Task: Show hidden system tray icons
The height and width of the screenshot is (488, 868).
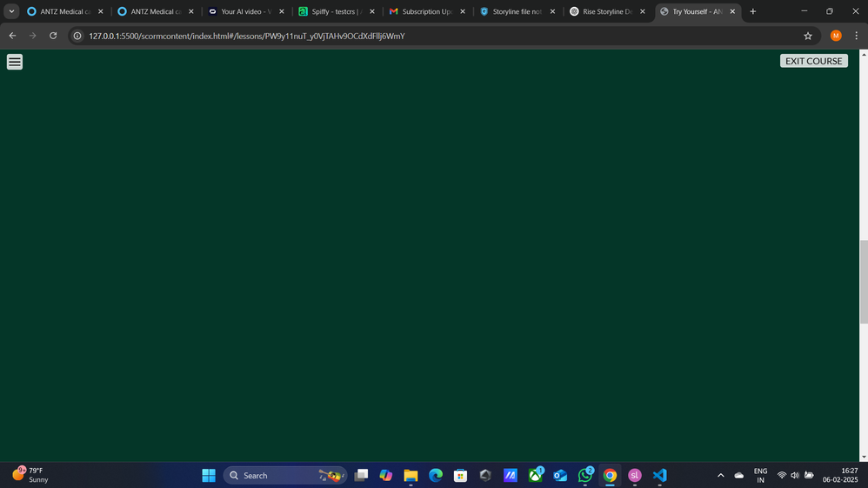Action: (x=720, y=476)
